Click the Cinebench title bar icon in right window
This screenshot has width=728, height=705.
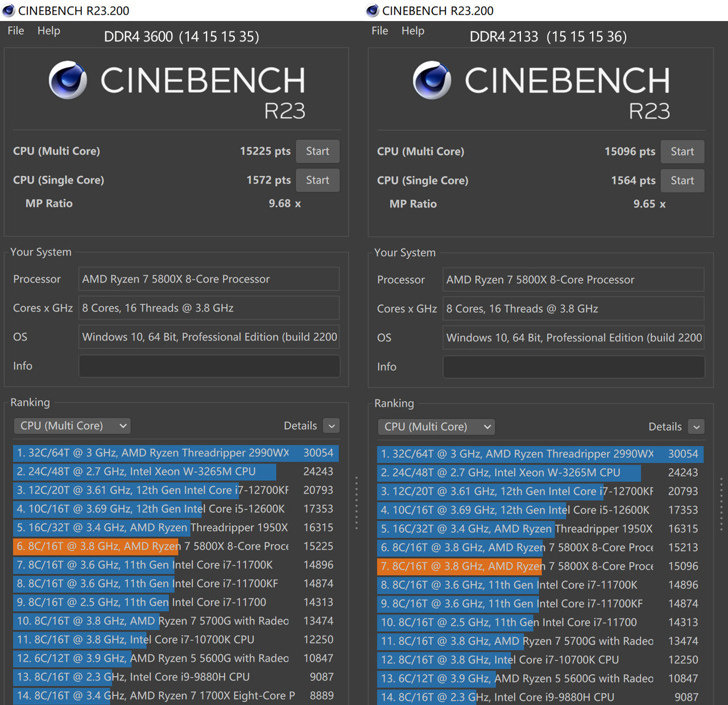373,10
